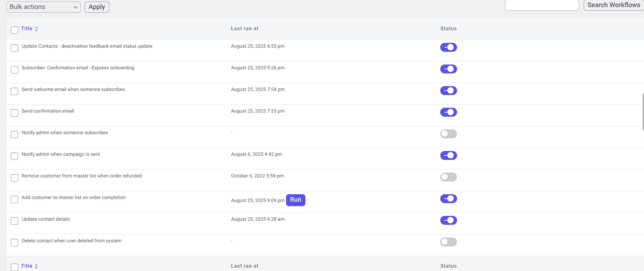Open Remove customer from master list when order refunded
The image size is (644, 271).
pyautogui.click(x=82, y=176)
